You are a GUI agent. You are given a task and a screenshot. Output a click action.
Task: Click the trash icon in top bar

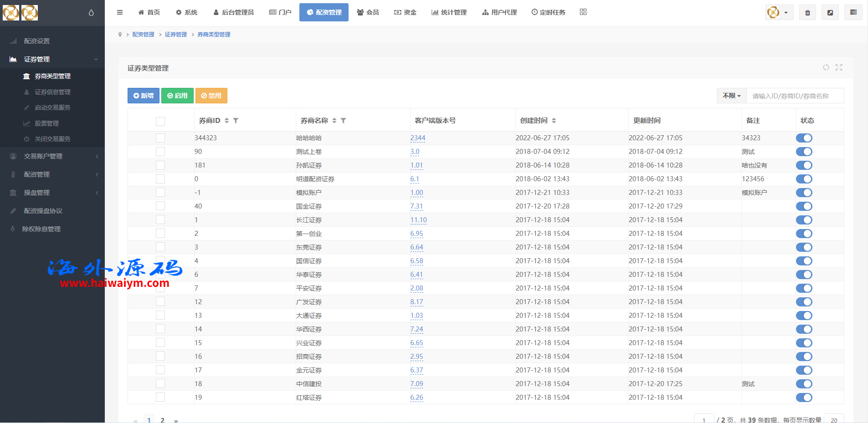point(807,13)
